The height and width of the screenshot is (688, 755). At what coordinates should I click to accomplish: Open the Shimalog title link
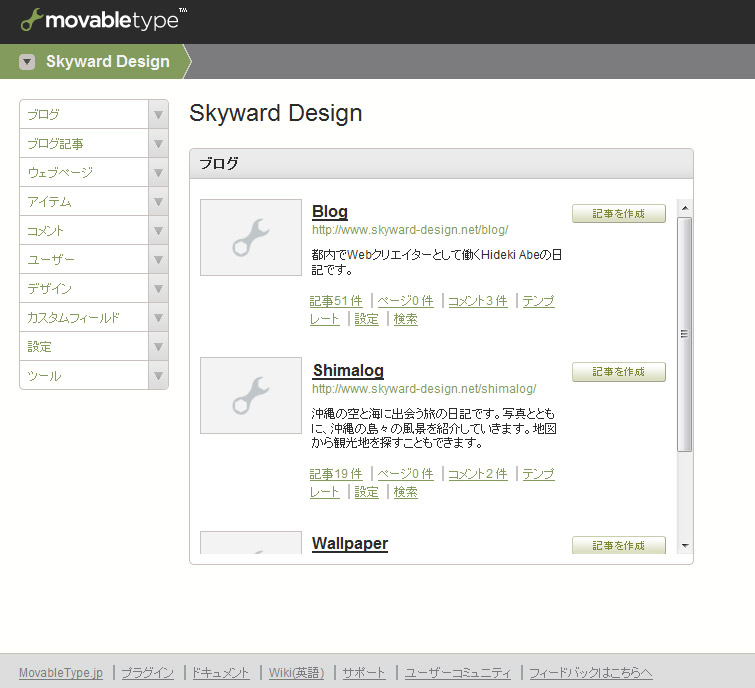coord(348,371)
